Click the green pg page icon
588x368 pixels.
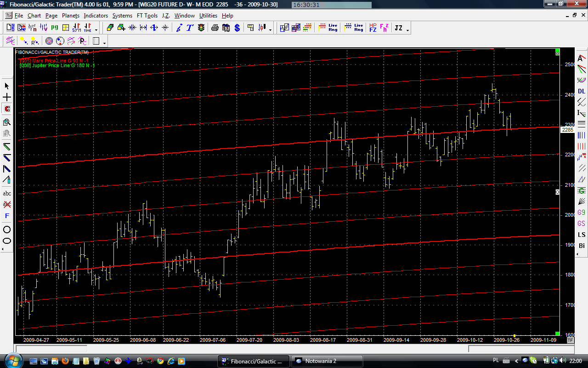pyautogui.click(x=55, y=28)
